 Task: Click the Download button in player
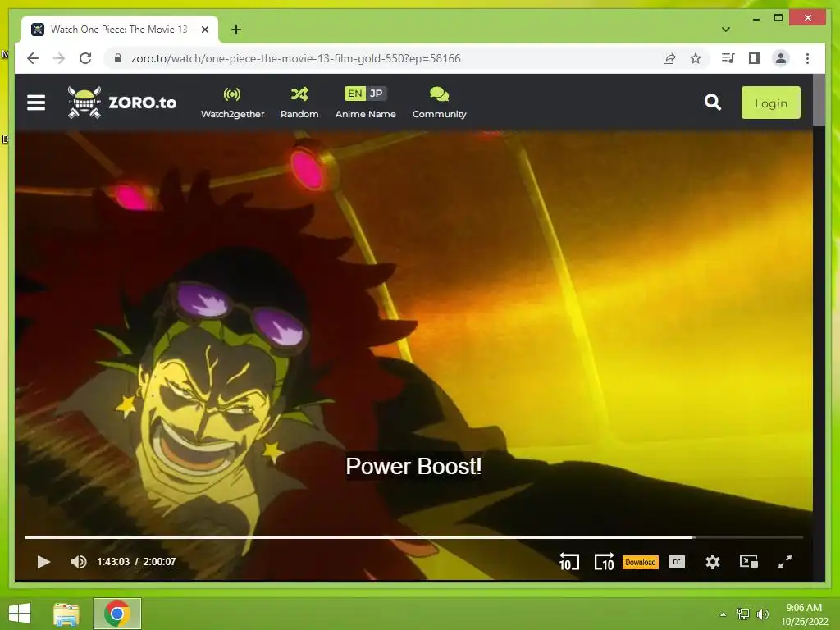640,562
